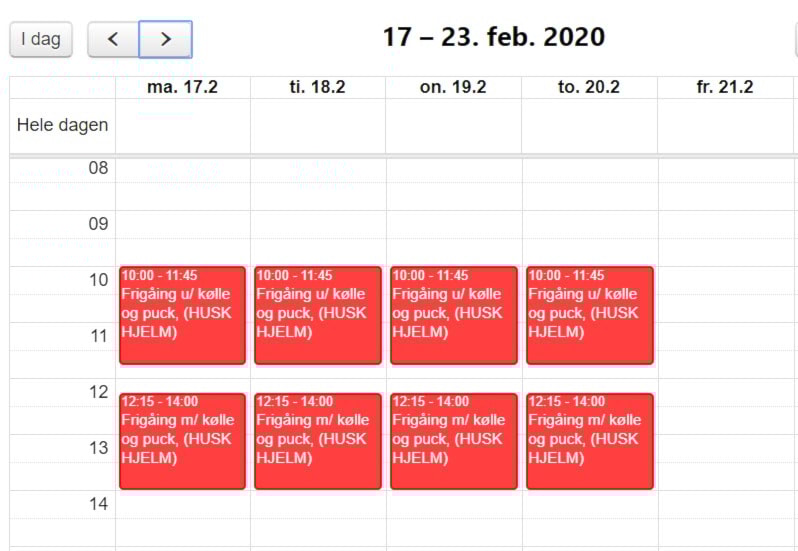Screen dimensions: 798x551
Task: Open Wednesday 10:00 Frigåing u/ kølle event
Action: pyautogui.click(x=454, y=315)
